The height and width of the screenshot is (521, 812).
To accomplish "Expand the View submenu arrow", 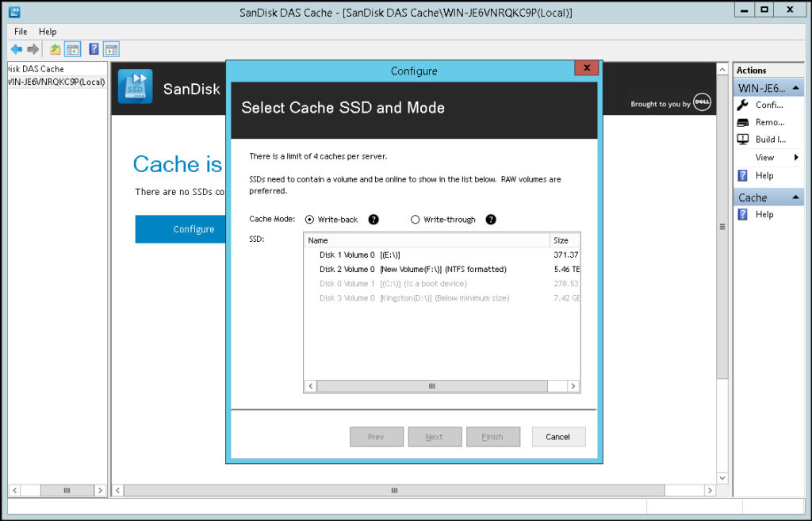I will (796, 158).
